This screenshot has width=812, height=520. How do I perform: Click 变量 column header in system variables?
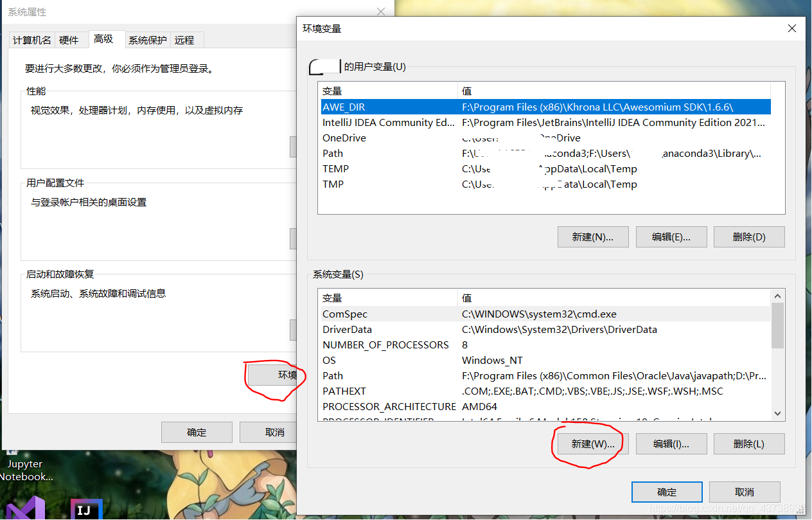click(x=388, y=298)
